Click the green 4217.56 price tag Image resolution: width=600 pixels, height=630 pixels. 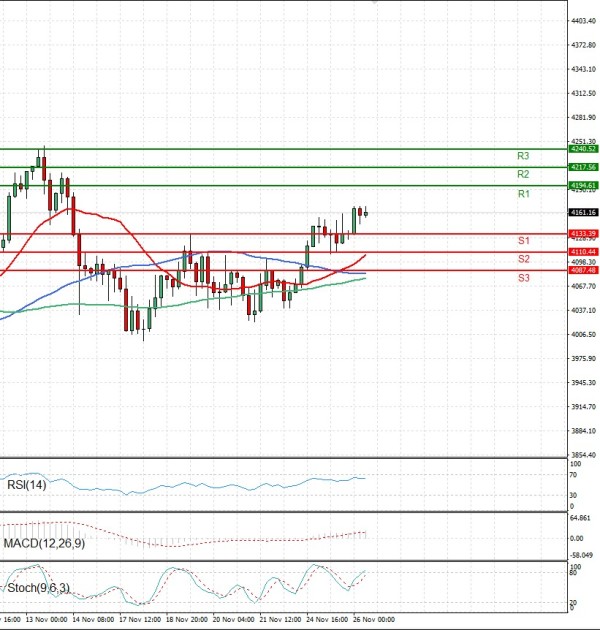583,167
